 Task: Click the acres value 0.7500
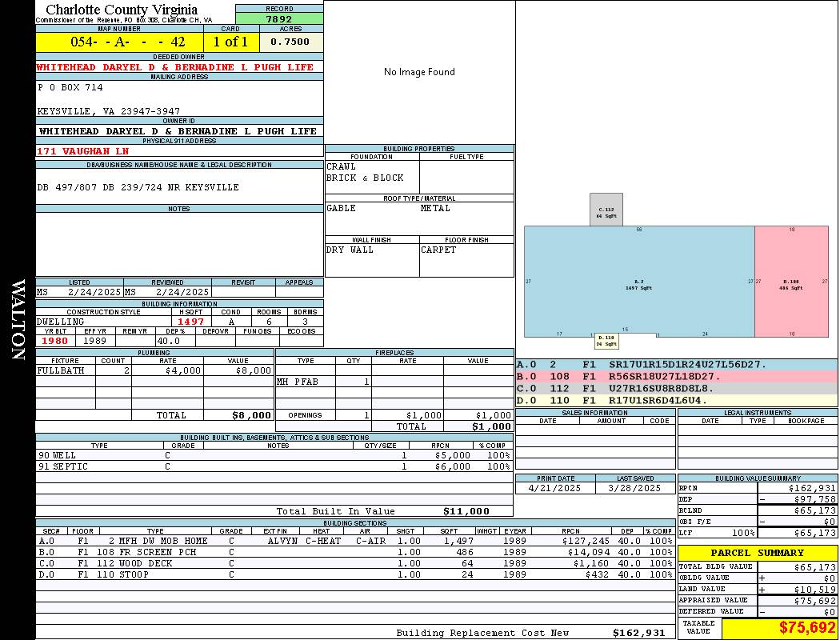[290, 42]
